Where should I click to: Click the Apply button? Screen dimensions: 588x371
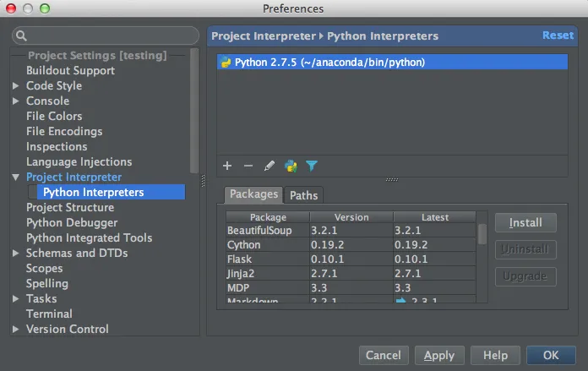coord(439,356)
